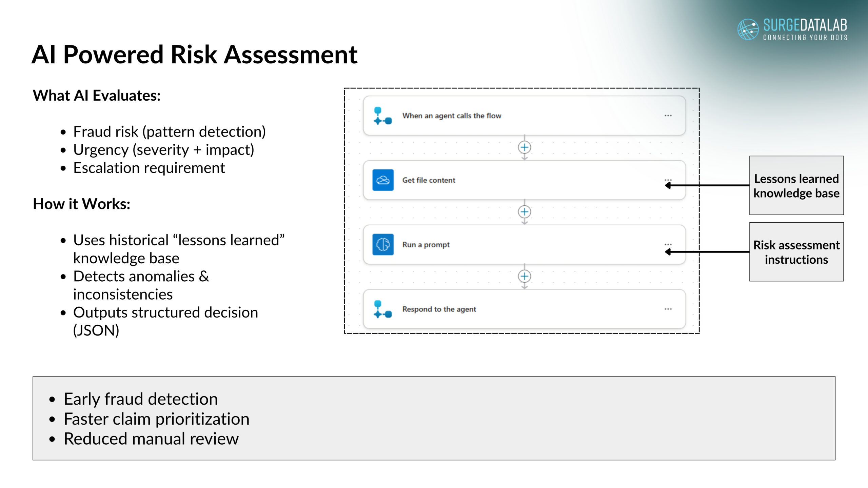The width and height of the screenshot is (868, 488).
Task: Click the 'Early fraud detection' bullet text
Action: (141, 399)
